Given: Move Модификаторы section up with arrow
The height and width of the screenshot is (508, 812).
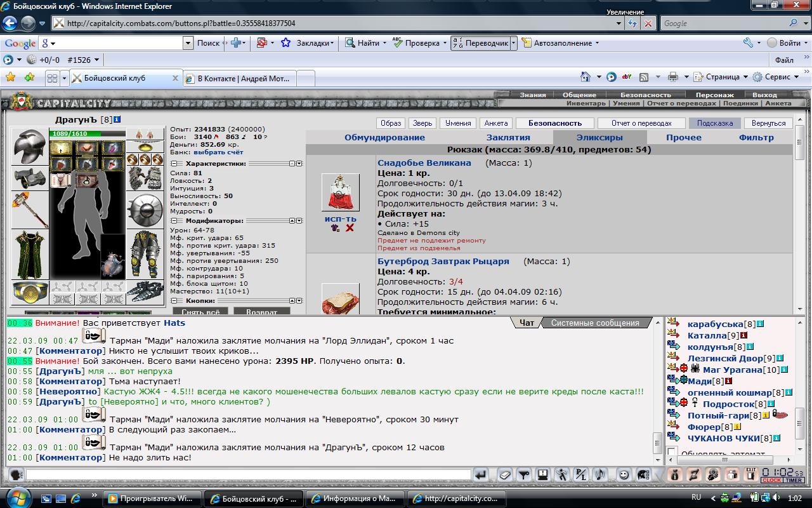Looking at the screenshot, I should click(292, 221).
